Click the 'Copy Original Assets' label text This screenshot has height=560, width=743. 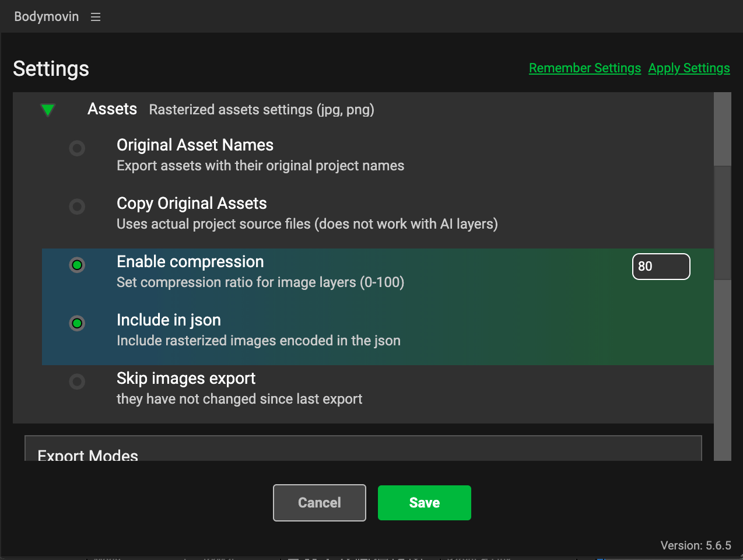(191, 204)
